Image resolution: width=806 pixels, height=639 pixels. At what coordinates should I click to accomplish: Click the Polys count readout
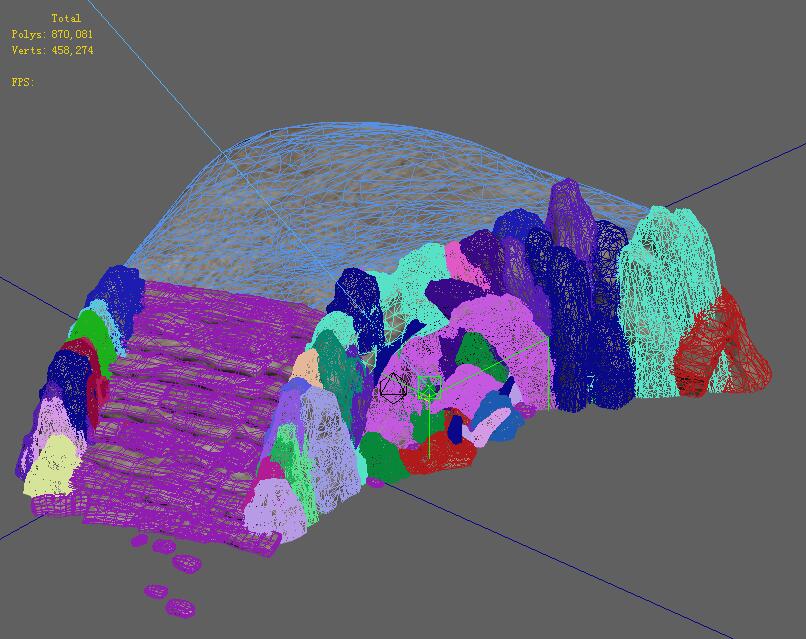tap(52, 34)
